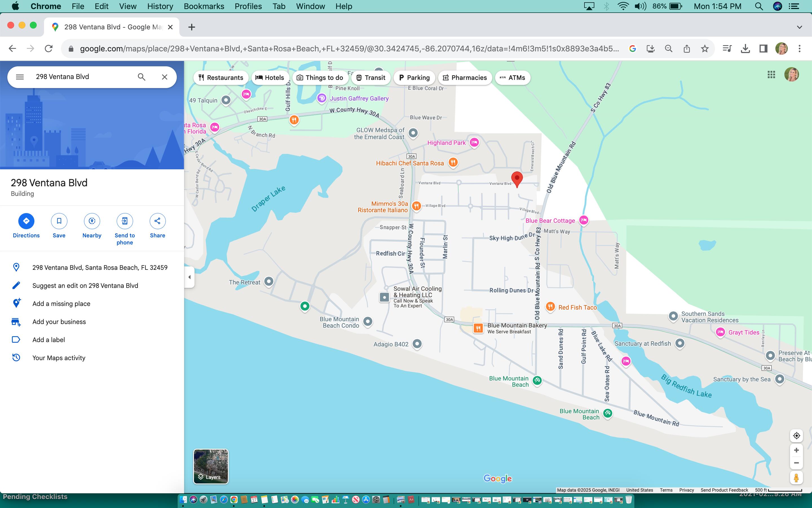Image resolution: width=812 pixels, height=508 pixels.
Task: Show Transit on the map
Action: click(371, 78)
